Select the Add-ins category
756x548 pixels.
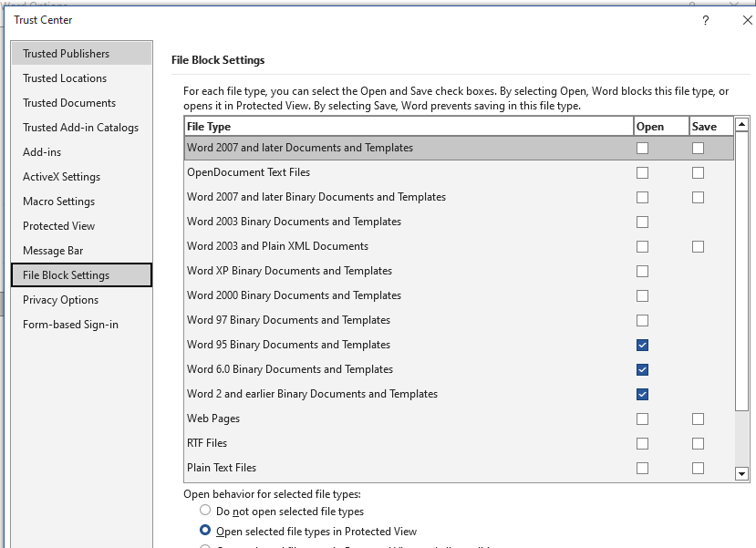pyautogui.click(x=81, y=152)
